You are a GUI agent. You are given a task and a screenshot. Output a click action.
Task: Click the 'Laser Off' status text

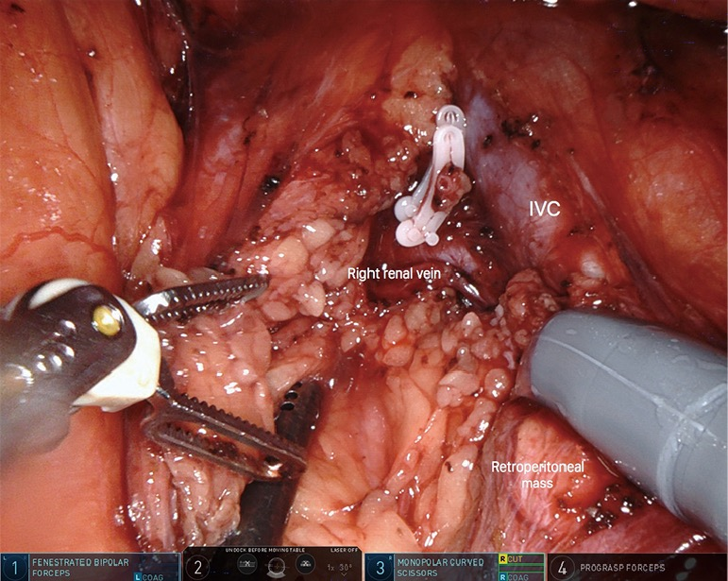click(x=344, y=550)
